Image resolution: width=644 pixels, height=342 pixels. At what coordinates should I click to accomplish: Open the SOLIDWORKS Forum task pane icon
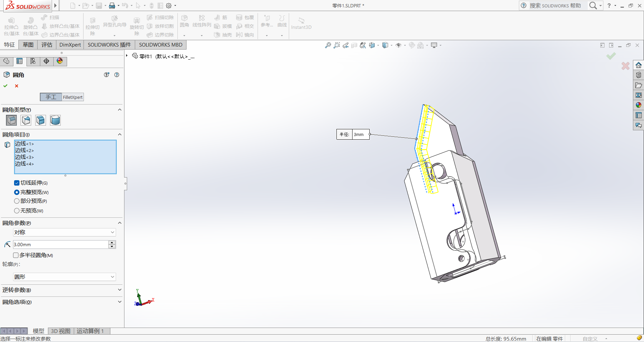(x=639, y=125)
